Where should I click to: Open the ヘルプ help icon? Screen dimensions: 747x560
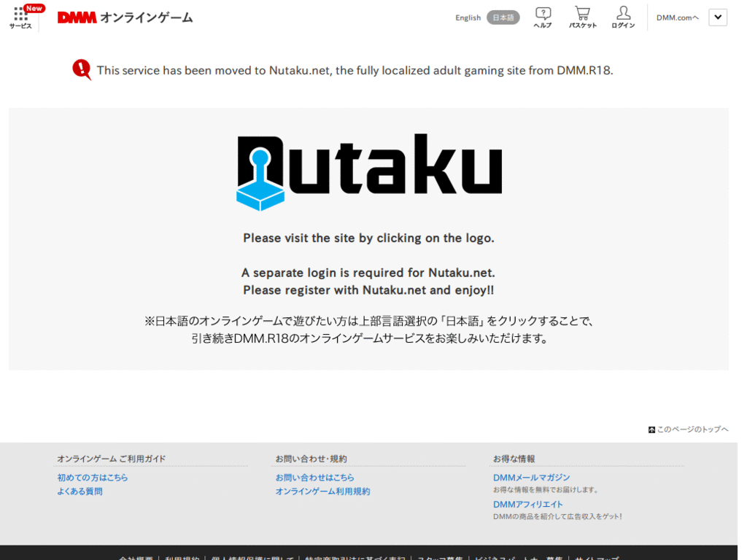(x=543, y=17)
